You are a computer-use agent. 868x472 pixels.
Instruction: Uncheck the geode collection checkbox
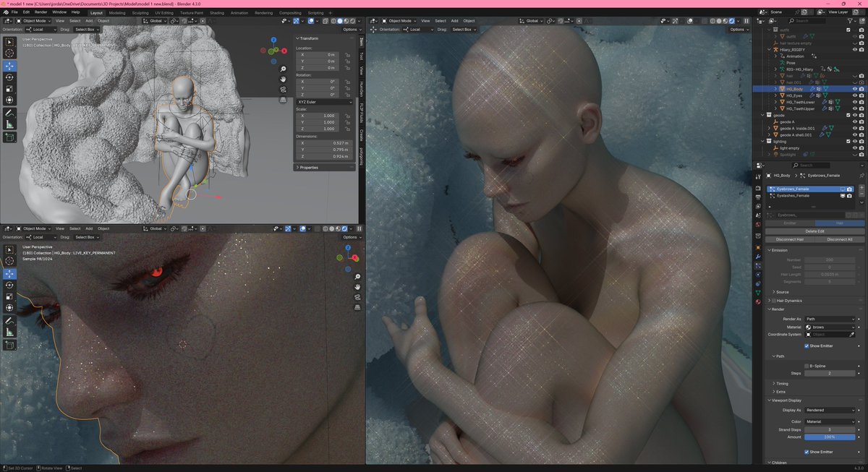coord(848,115)
